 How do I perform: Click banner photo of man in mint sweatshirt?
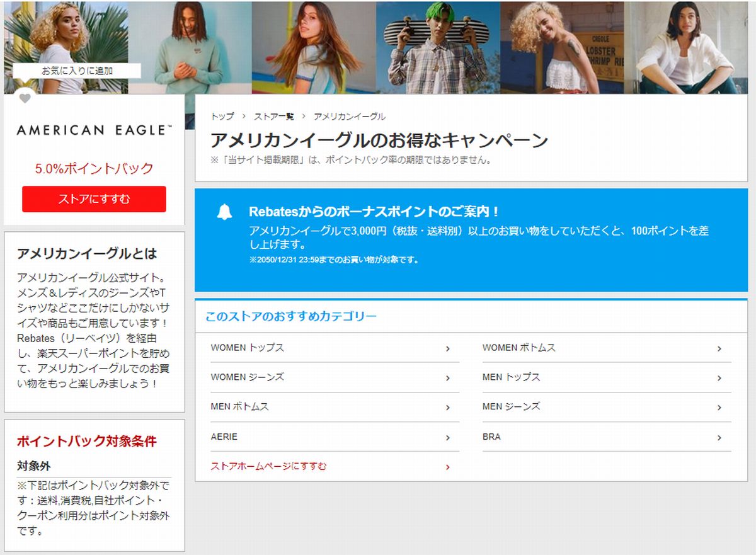pos(190,47)
